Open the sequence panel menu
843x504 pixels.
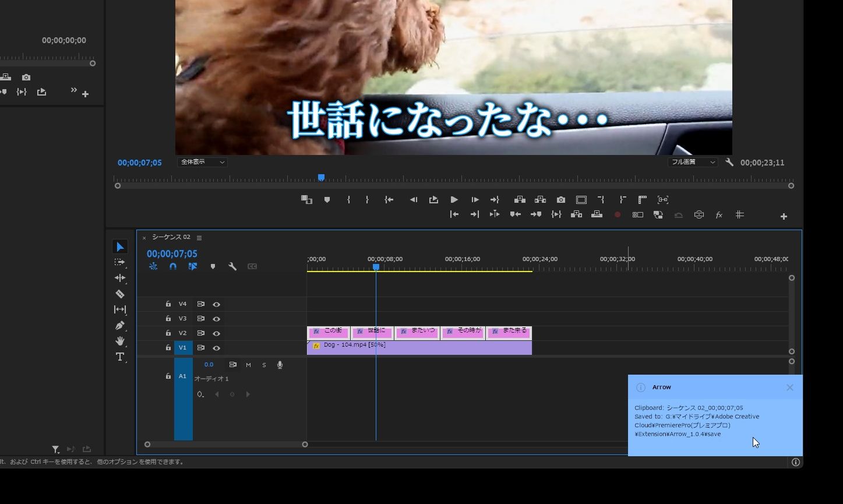[199, 237]
